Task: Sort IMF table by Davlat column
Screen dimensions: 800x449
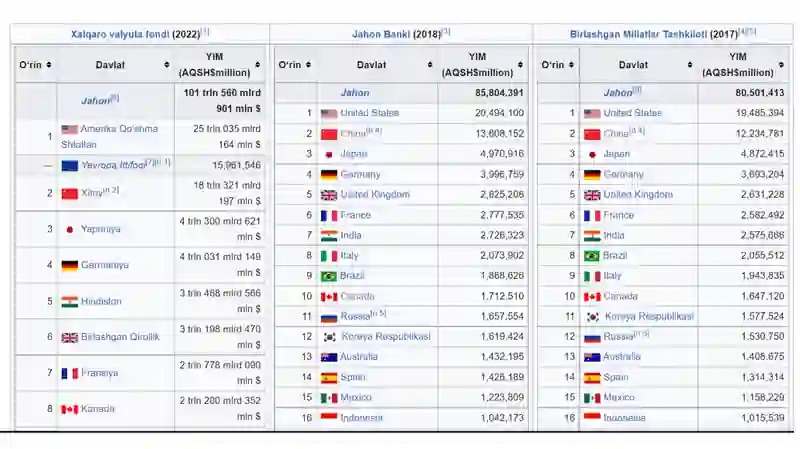Action: click(167, 65)
